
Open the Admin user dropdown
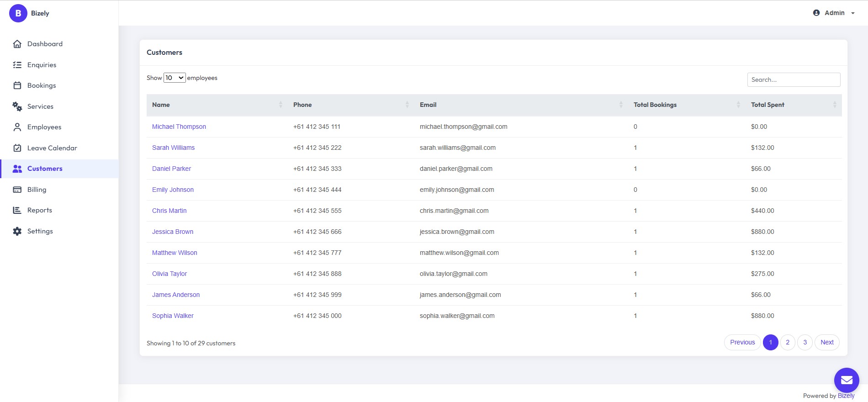pyautogui.click(x=834, y=13)
